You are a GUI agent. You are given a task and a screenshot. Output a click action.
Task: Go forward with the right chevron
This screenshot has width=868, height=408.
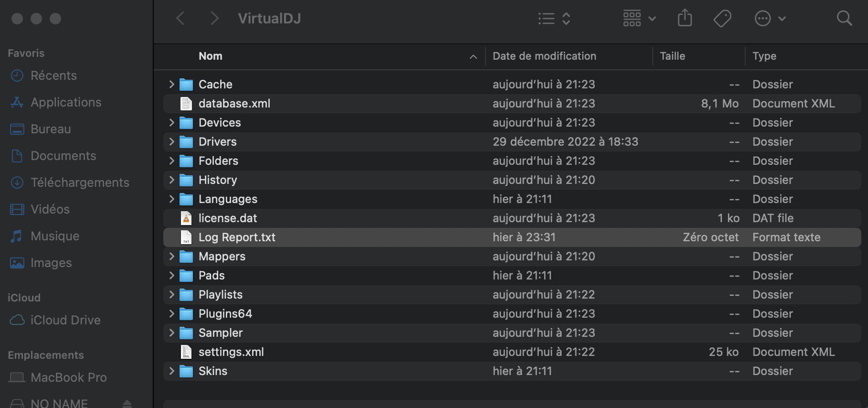click(214, 19)
